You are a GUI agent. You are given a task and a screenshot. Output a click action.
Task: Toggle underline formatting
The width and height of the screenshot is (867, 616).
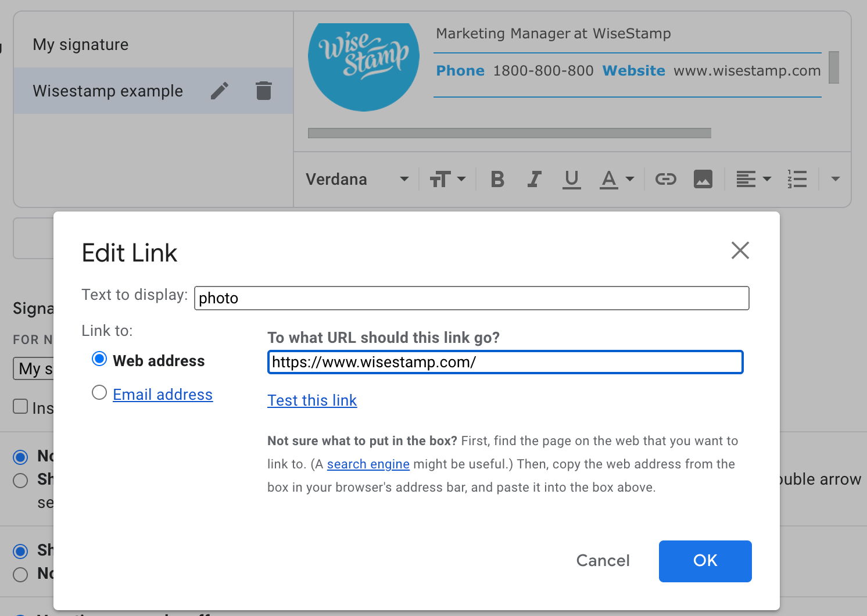click(x=571, y=179)
